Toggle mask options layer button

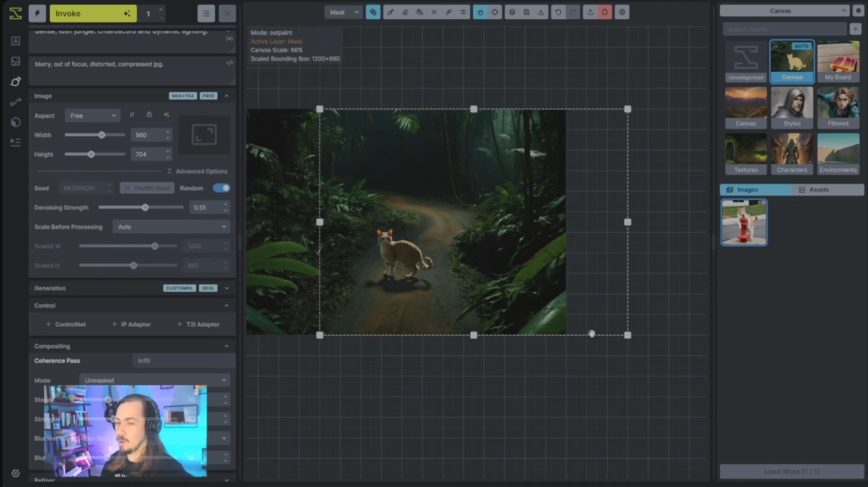[x=373, y=12]
